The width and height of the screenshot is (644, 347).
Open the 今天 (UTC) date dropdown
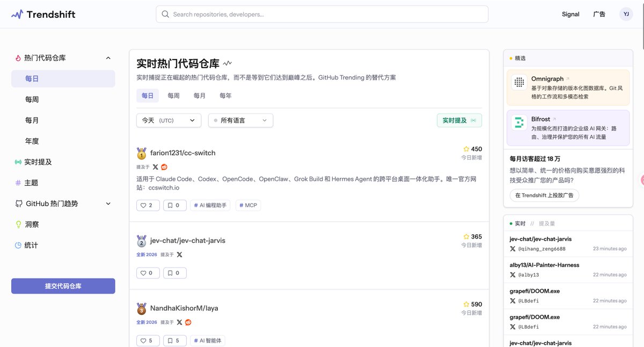point(169,120)
